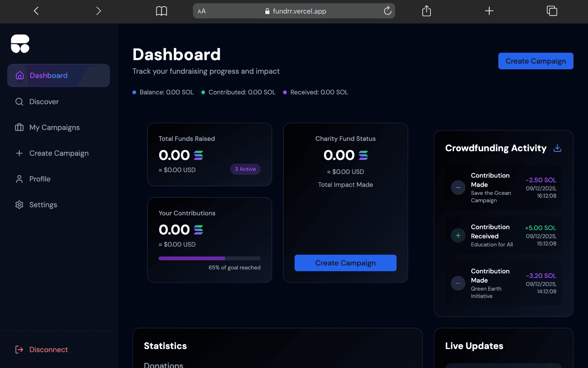The image size is (588, 368).
Task: Tap the share icon in browser toolbar
Action: (426, 11)
